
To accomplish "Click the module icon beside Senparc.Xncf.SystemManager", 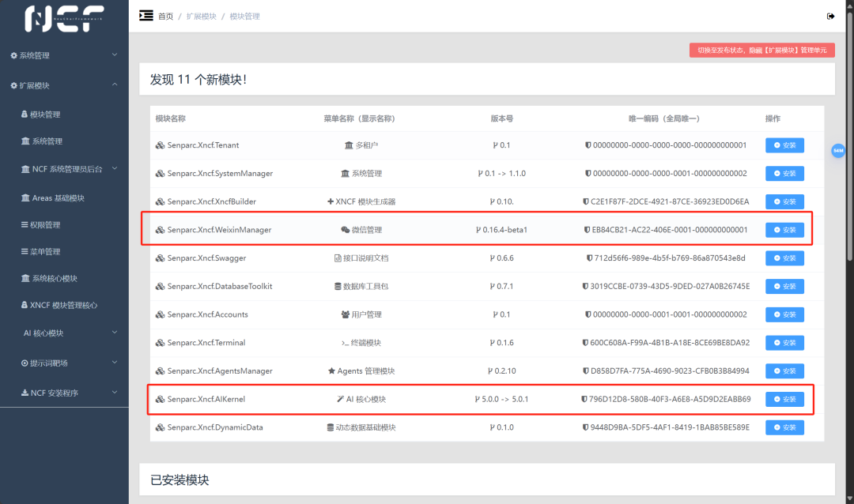I will (160, 174).
